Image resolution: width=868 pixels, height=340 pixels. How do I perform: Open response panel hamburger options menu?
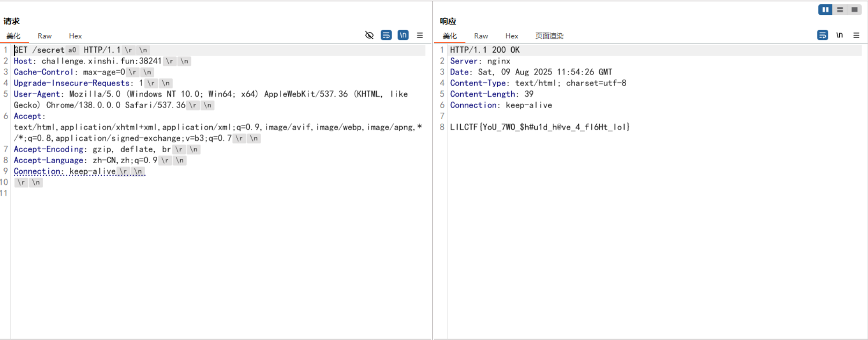856,35
